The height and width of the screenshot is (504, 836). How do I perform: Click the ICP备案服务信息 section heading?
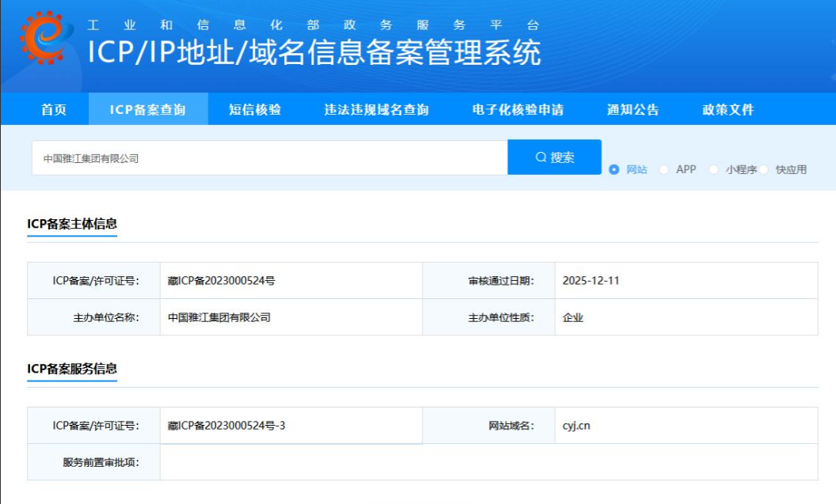[x=72, y=369]
